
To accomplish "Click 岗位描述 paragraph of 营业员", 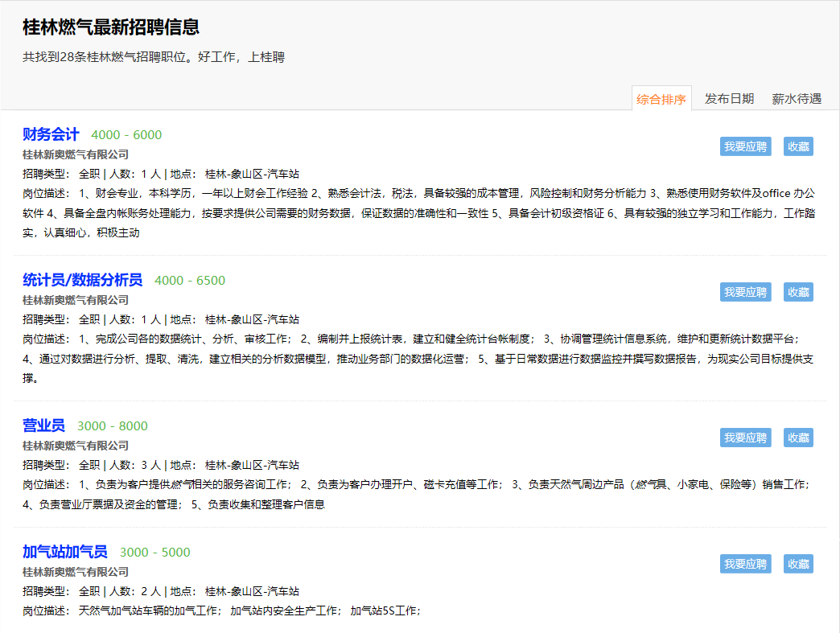I will tap(417, 495).
